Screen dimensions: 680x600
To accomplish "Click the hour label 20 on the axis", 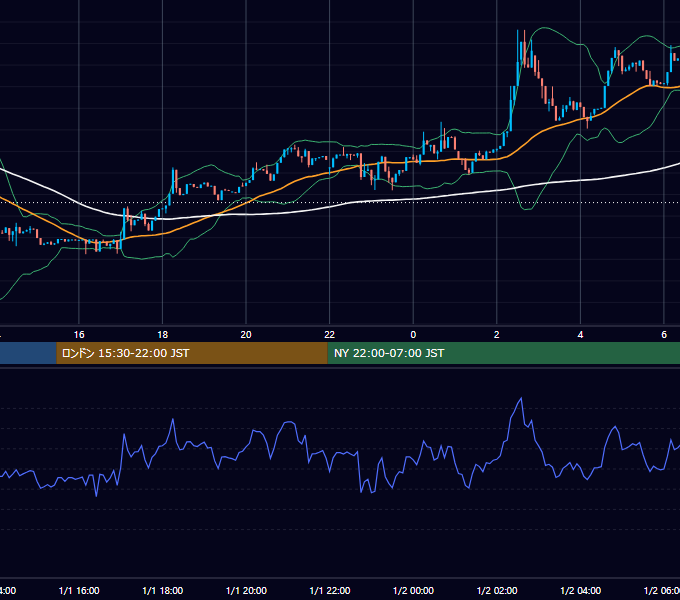I will pyautogui.click(x=246, y=335).
